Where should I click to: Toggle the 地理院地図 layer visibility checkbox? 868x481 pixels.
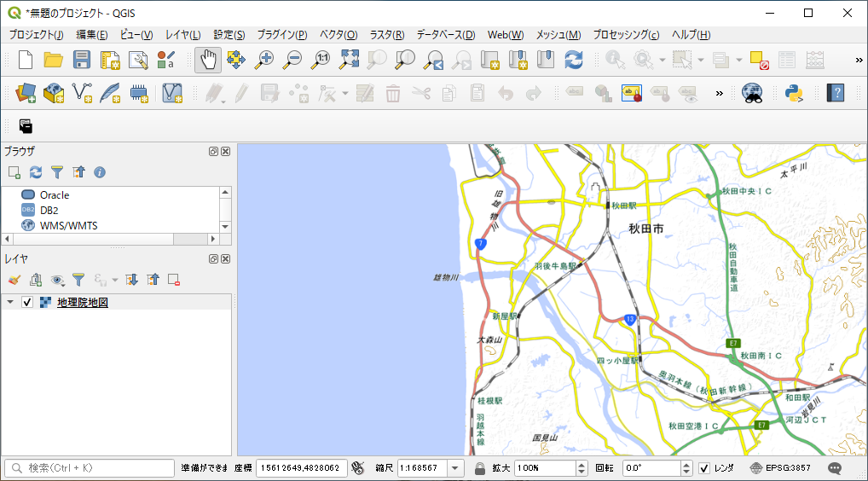(x=27, y=302)
